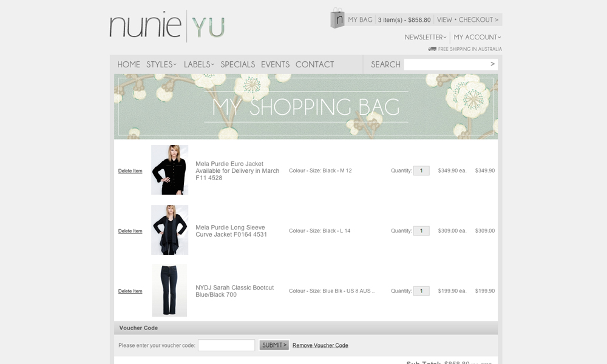Open the NYDJ Sarah Bootcut jeans thumbnail
Image resolution: width=607 pixels, height=364 pixels.
point(169,290)
